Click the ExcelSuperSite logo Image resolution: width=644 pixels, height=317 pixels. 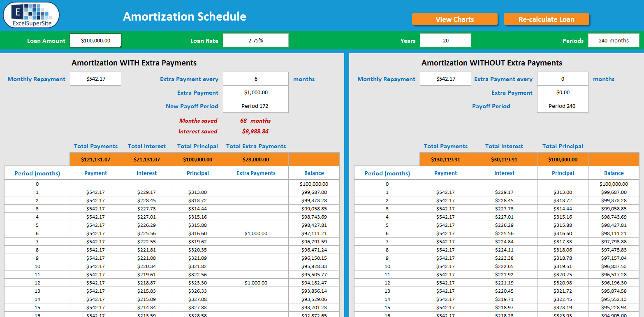click(31, 15)
